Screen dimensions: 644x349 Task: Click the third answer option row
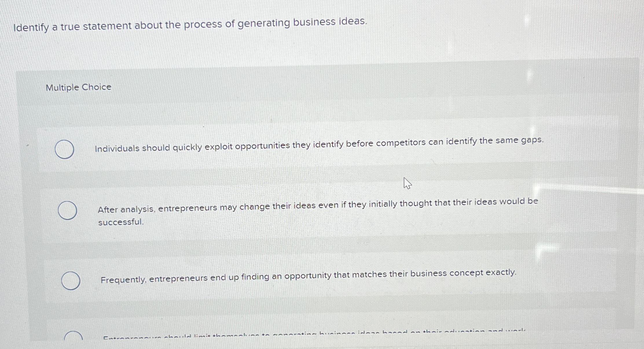(289, 278)
